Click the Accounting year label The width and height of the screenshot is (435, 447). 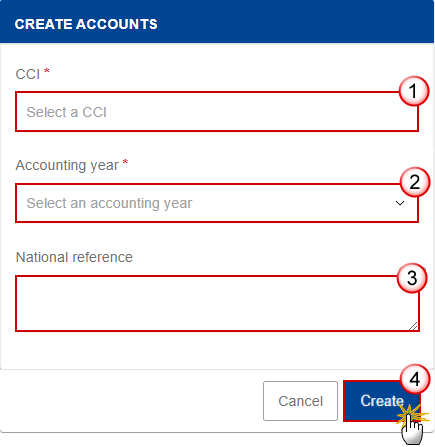(x=67, y=165)
